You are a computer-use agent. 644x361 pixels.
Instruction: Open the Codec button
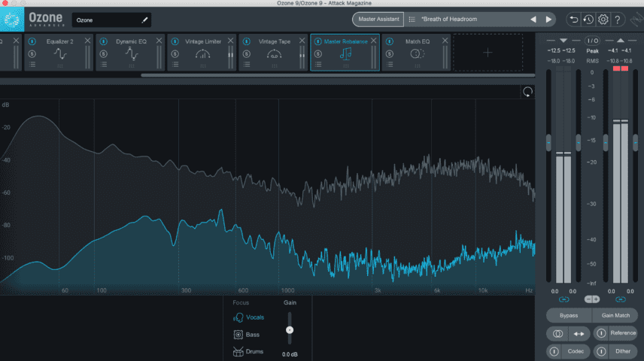(x=576, y=351)
